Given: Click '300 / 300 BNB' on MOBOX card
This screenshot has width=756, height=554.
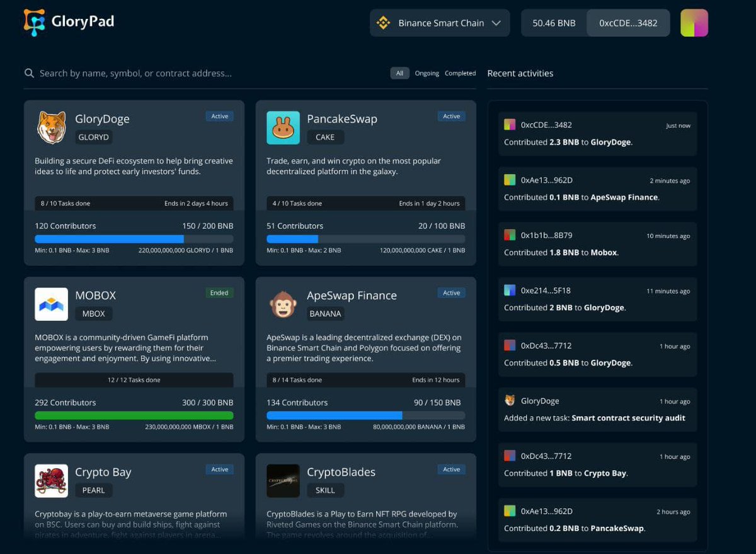Looking at the screenshot, I should click(x=208, y=402).
